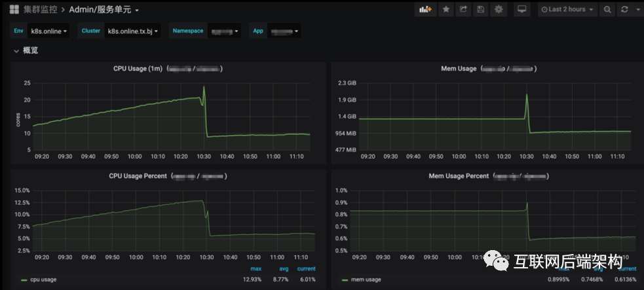Image resolution: width=644 pixels, height=290 pixels.
Task: Open the Cluster k8s.online.tx.bj dropdown
Action: (x=132, y=31)
